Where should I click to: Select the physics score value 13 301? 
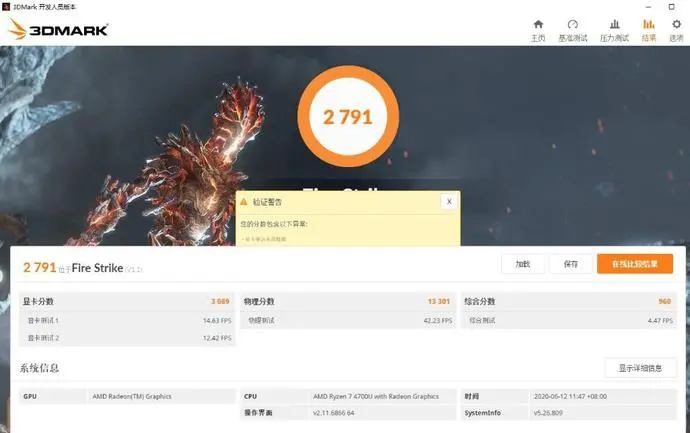[439, 301]
